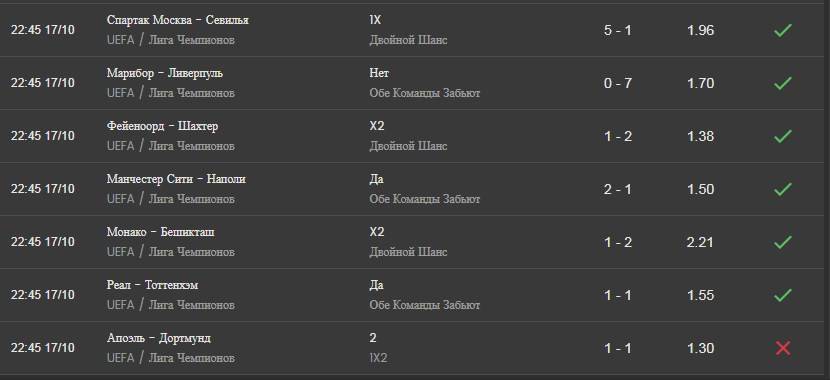Image resolution: width=830 pixels, height=380 pixels.
Task: Click the 0 - 7 score of the Ливерпуль match
Action: (618, 83)
